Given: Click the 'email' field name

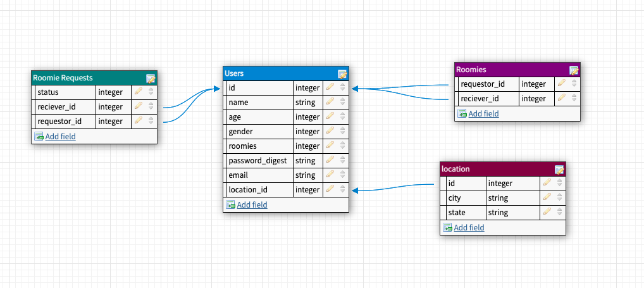Looking at the screenshot, I should coord(238,175).
